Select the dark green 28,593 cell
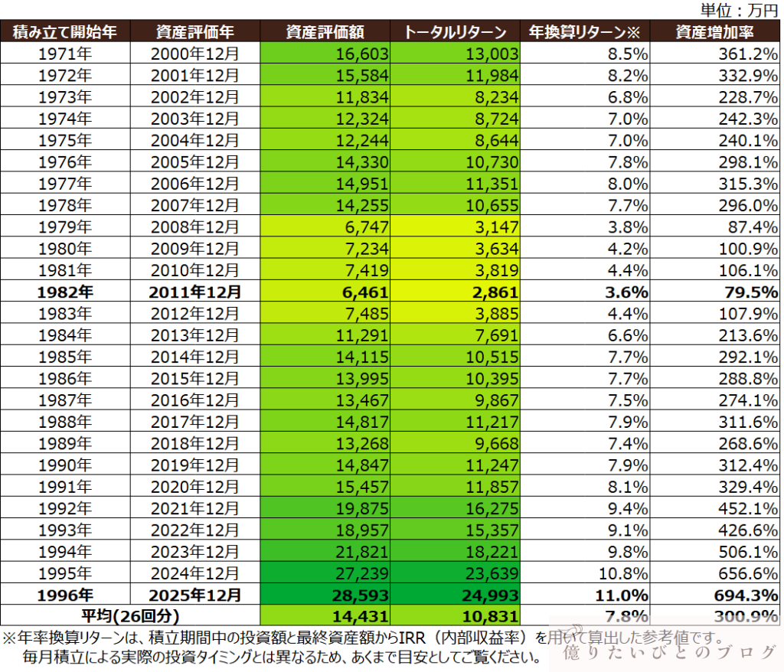The image size is (784, 672). tap(325, 595)
